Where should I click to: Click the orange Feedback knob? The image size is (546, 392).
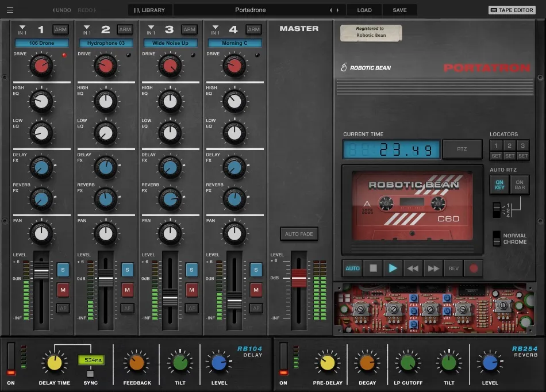pyautogui.click(x=137, y=363)
